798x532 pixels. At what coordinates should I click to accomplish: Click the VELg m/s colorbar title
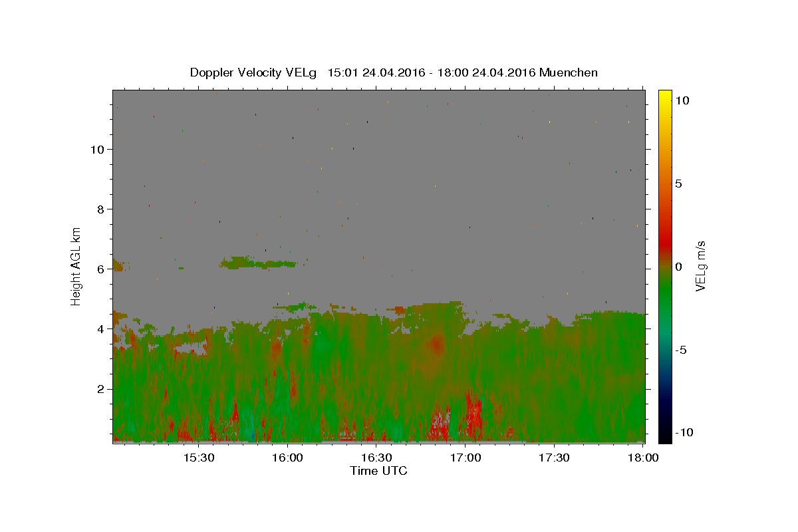tap(700, 266)
